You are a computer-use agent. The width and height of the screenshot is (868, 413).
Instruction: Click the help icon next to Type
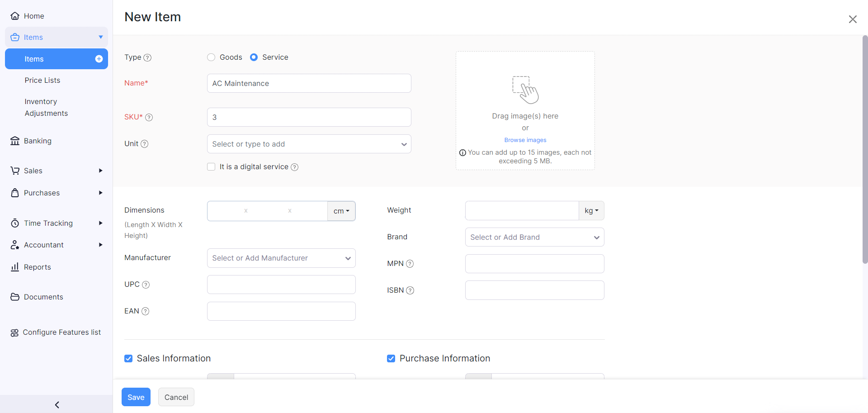[x=147, y=57]
